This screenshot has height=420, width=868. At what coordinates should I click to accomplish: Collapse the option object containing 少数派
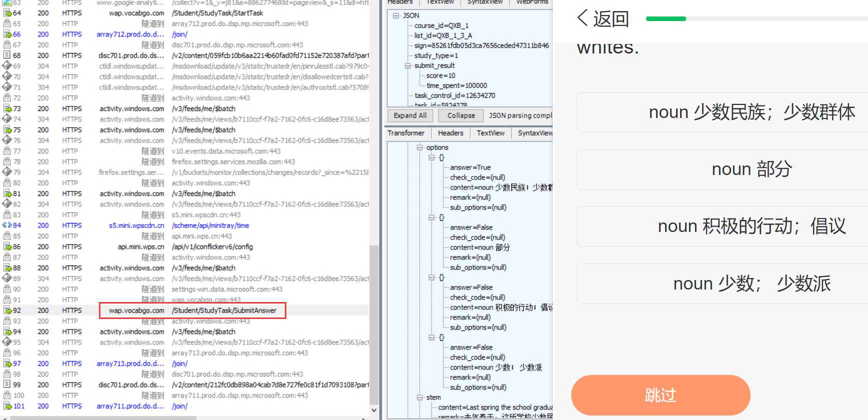[x=432, y=337]
